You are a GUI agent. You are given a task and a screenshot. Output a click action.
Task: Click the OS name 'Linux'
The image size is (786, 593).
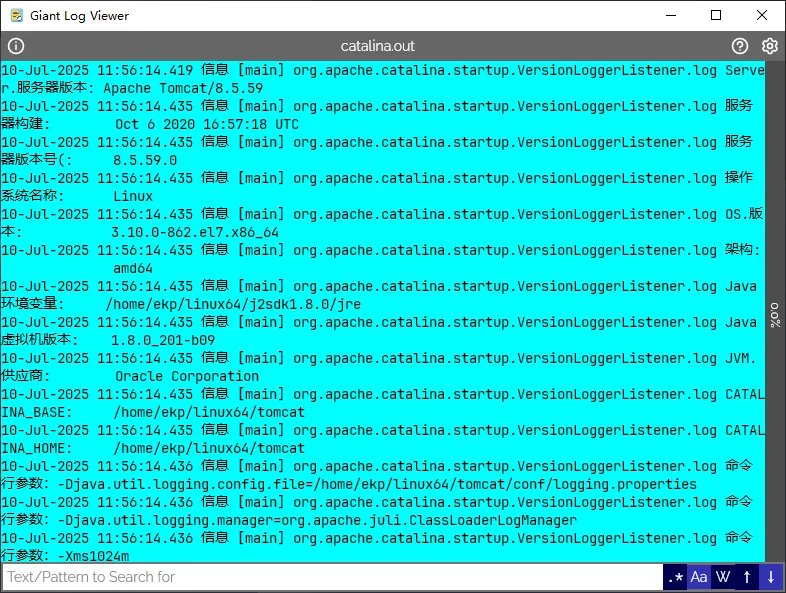tap(133, 196)
